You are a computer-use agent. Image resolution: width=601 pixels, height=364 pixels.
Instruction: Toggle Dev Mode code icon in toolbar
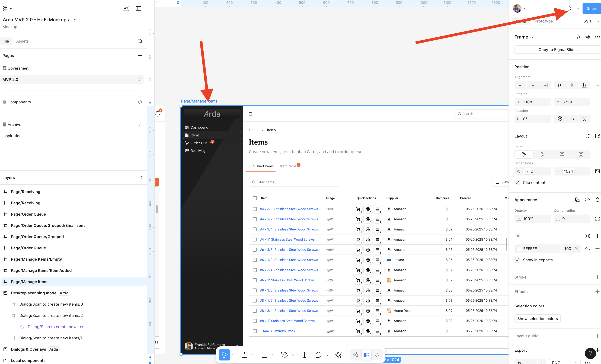(377, 355)
